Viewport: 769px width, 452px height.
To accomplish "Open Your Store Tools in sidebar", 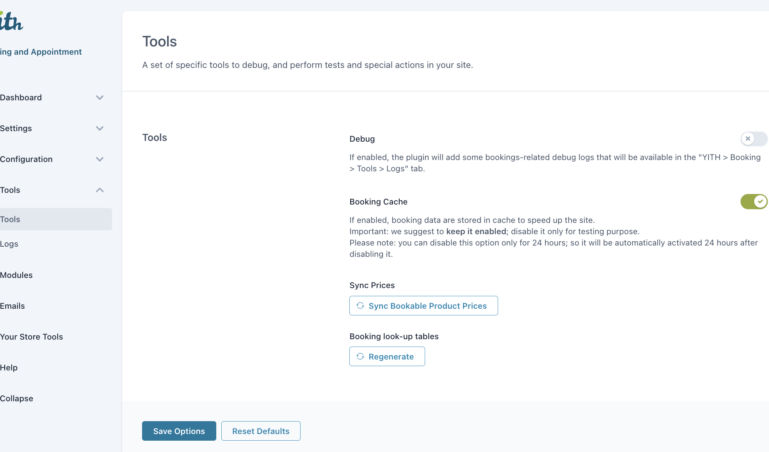I will point(32,337).
